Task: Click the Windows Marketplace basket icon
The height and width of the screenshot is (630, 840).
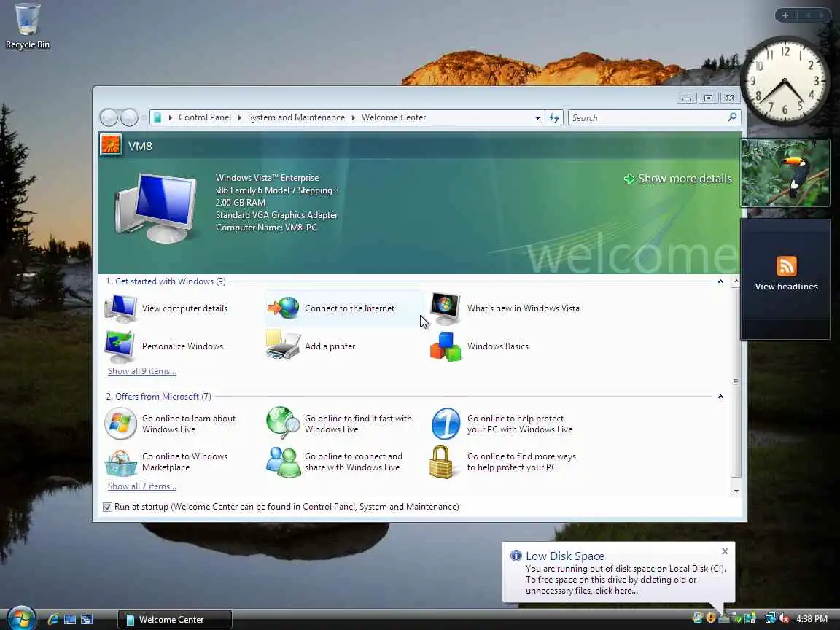Action: click(120, 462)
